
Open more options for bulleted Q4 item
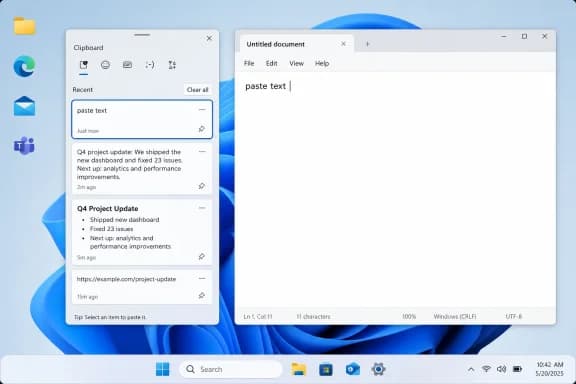tap(202, 208)
